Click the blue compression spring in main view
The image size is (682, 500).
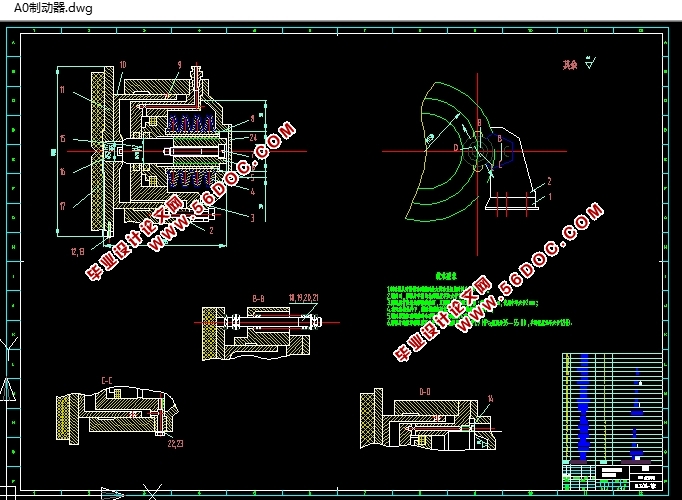pyautogui.click(x=191, y=123)
